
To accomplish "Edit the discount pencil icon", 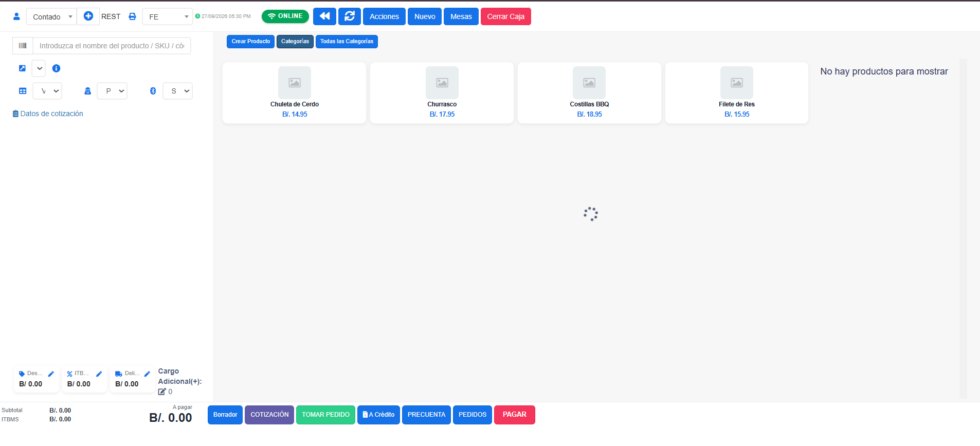I will pos(51,374).
